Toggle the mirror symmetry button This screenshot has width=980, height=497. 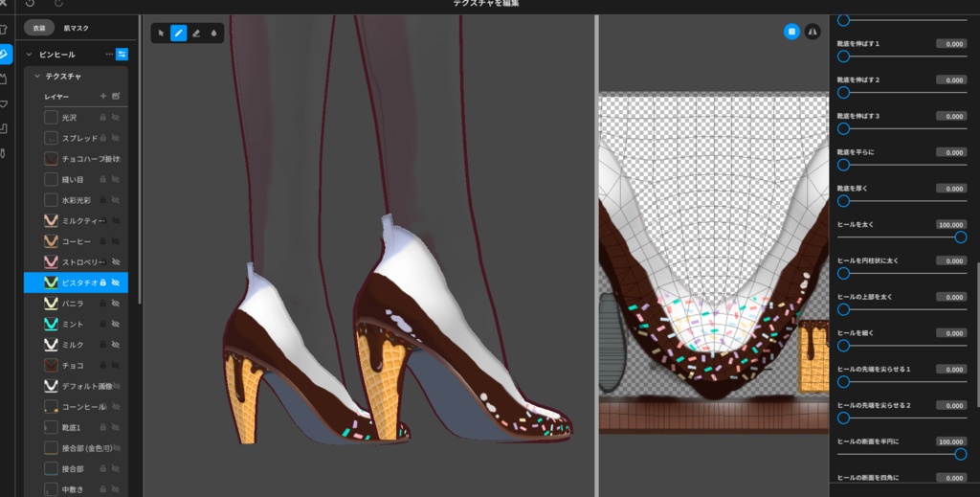[813, 32]
